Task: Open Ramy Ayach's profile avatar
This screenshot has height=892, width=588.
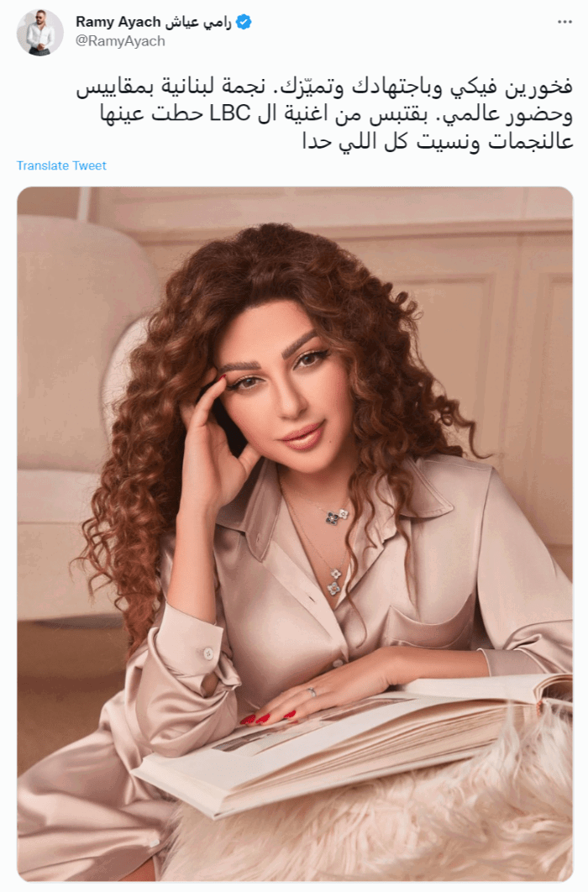Action: [x=39, y=32]
